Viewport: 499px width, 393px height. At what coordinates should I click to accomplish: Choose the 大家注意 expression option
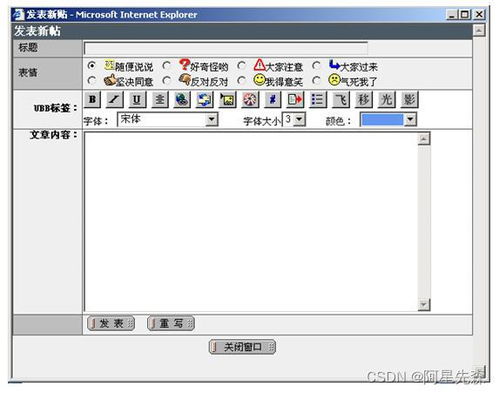pos(242,66)
